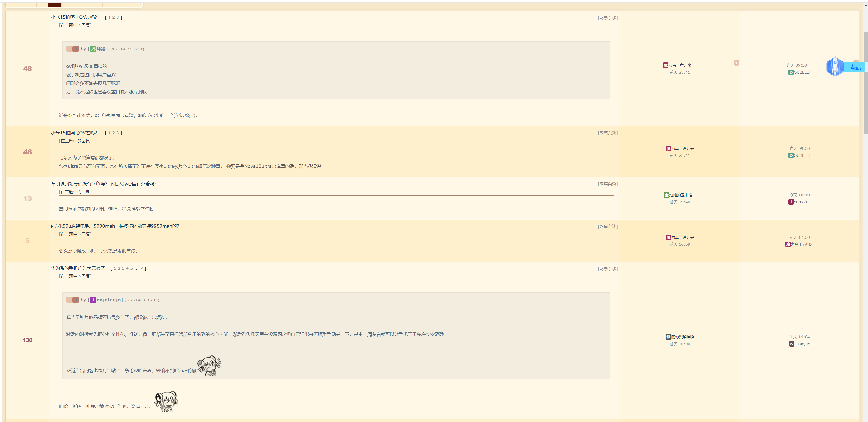The image size is (868, 422).
Task: Click the '…' in the 华为 thread page list
Action: (136, 268)
